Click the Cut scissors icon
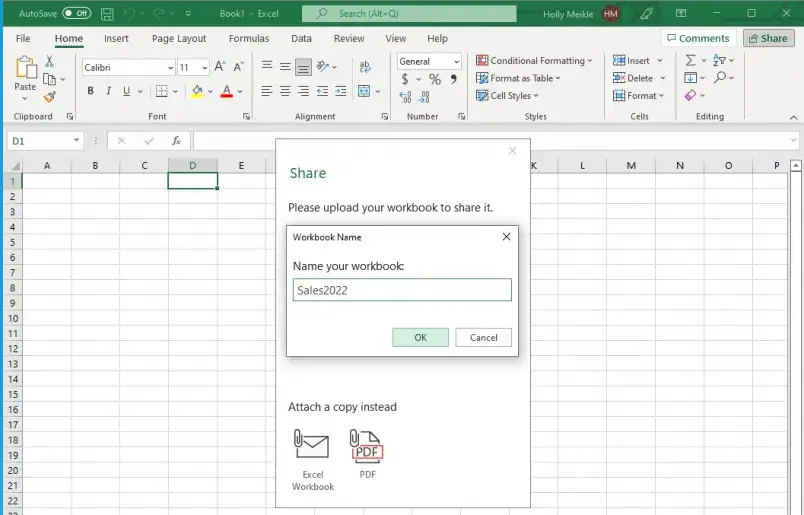This screenshot has width=804, height=515. click(x=49, y=62)
